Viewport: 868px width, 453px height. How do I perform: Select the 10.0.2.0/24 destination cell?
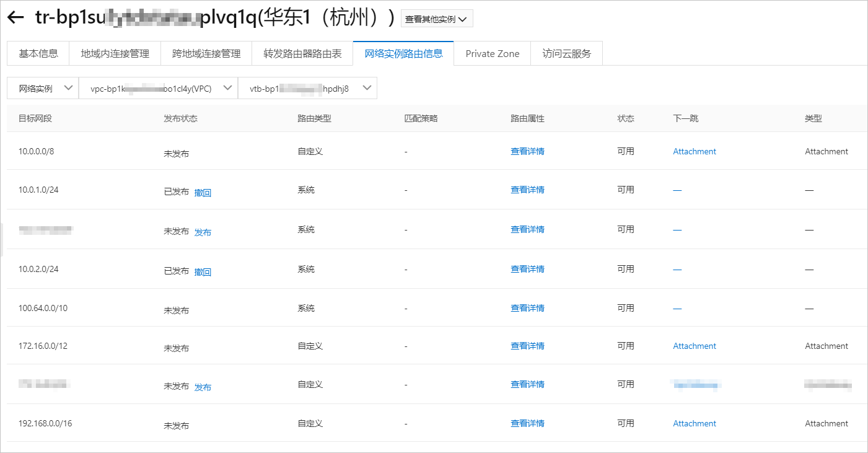(38, 269)
